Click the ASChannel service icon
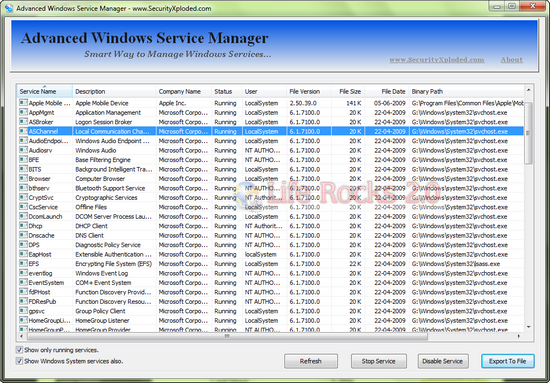This screenshot has height=383, width=550. [23, 131]
